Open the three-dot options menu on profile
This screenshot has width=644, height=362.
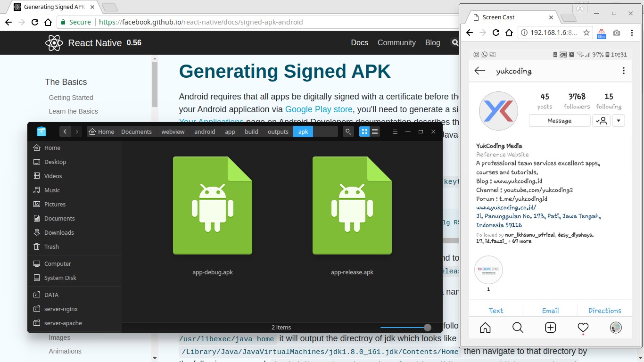(623, 71)
